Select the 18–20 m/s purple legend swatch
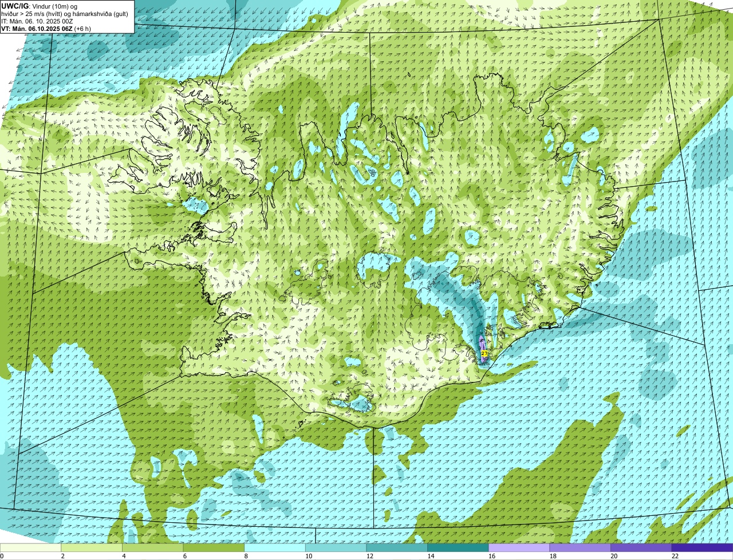Viewport: 733px width, 560px height. point(580,548)
